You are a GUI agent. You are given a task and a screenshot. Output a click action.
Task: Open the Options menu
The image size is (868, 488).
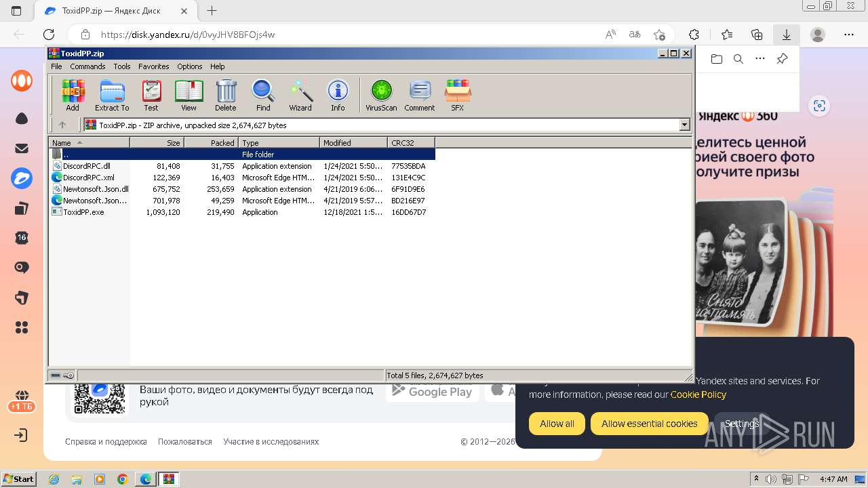(190, 66)
